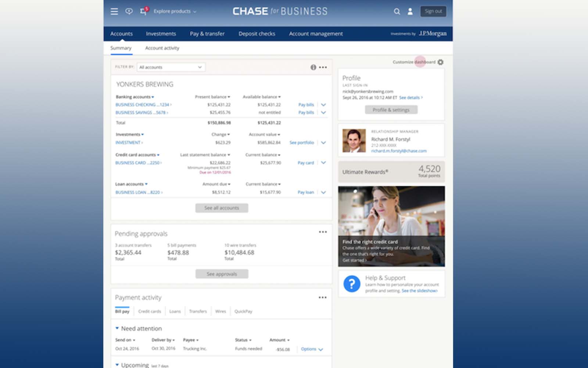
Task: Sort payments by Amount column
Action: click(280, 340)
